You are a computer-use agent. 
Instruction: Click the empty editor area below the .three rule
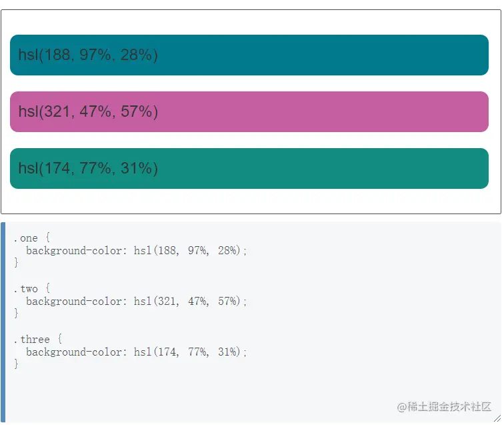click(200, 394)
